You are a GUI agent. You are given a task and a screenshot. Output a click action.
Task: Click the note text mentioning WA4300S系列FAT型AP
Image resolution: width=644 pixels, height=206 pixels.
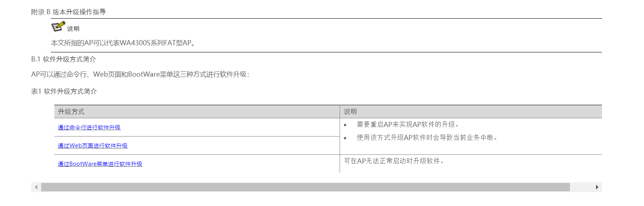coord(123,43)
